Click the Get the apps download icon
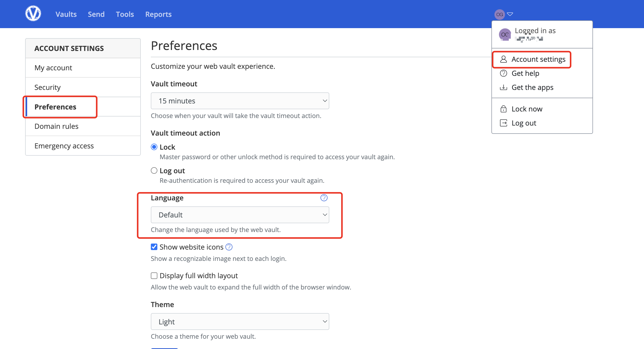Viewport: 644px width, 349px height. pos(504,87)
